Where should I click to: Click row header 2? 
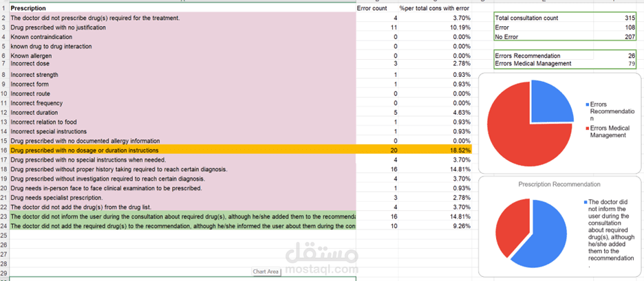(4, 18)
